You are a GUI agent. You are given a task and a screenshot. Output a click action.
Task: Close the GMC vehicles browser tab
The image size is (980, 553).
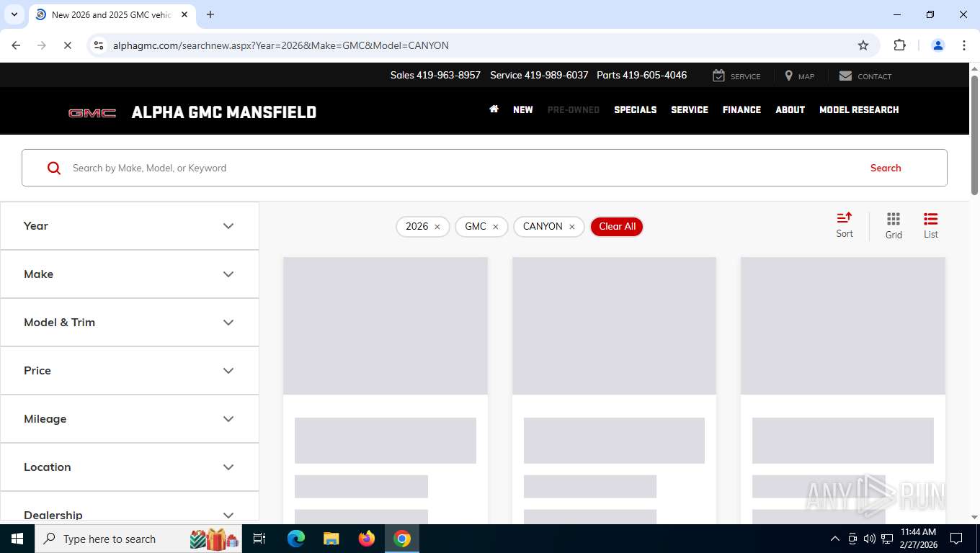(184, 14)
